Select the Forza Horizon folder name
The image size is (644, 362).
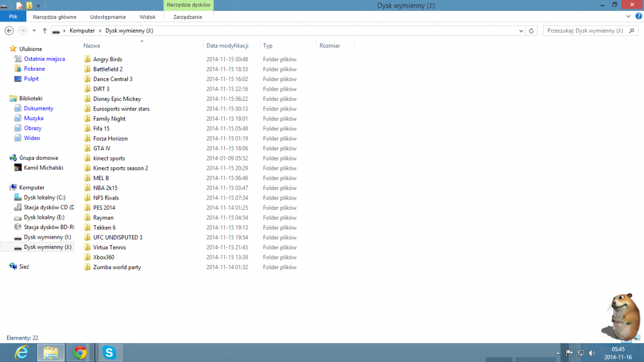point(111,138)
